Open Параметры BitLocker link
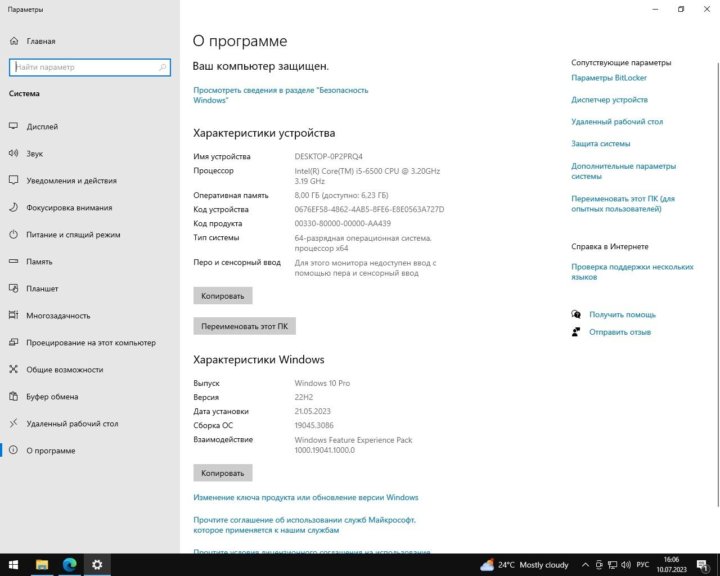Viewport: 720px width, 576px height. [x=610, y=78]
